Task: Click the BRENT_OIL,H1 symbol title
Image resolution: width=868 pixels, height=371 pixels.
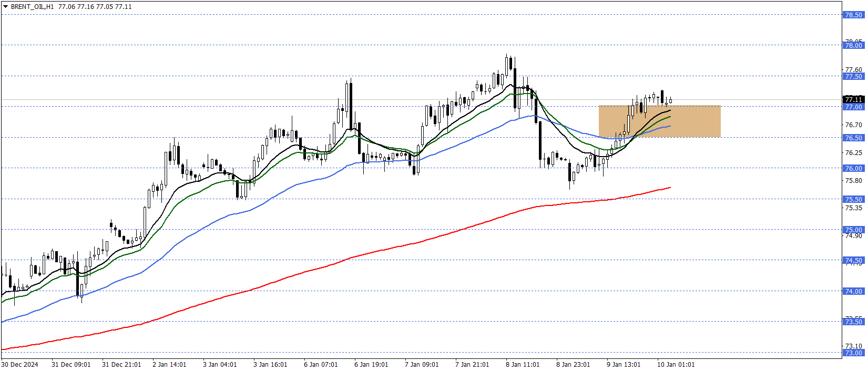Action: [32, 7]
